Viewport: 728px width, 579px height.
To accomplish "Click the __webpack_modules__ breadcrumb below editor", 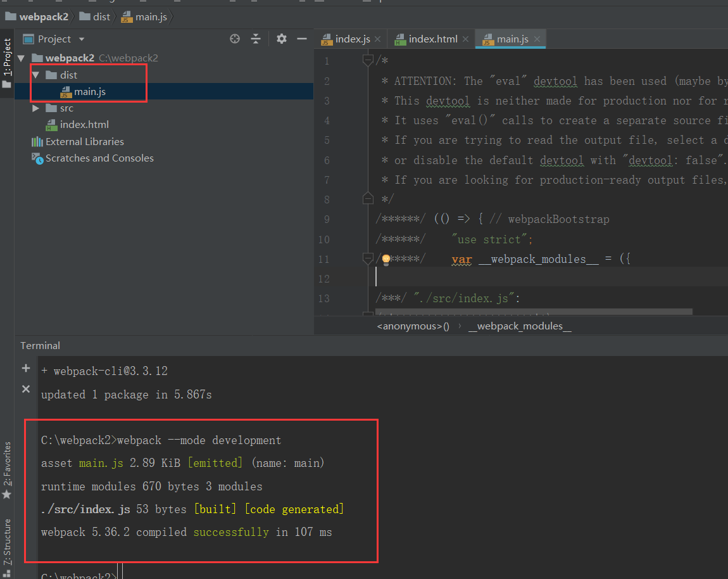I will 519,326.
